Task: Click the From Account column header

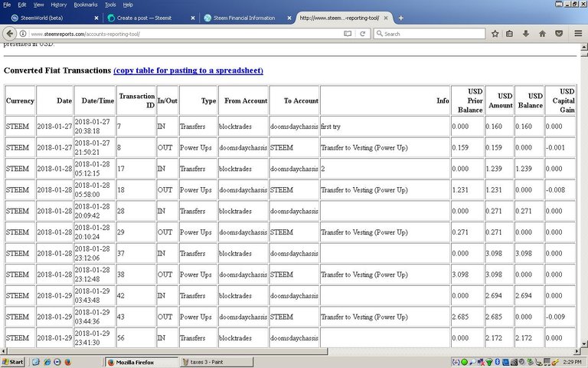Action: (x=243, y=100)
